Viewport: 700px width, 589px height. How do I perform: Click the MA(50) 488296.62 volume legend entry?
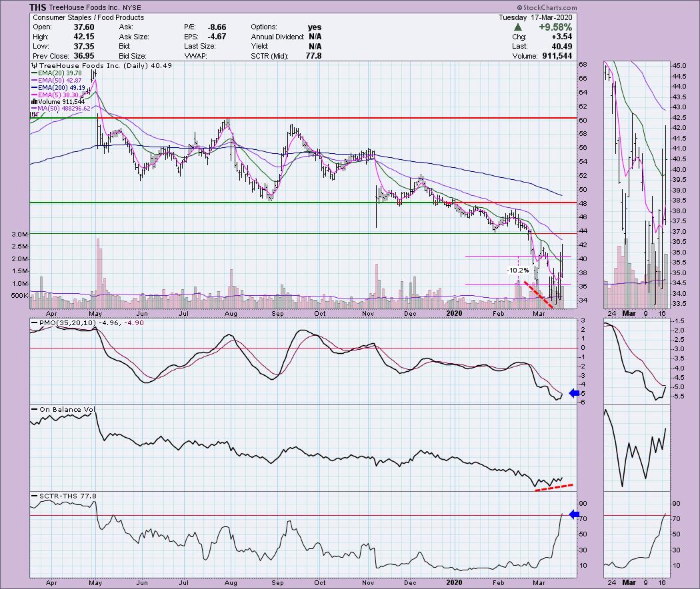[64, 109]
